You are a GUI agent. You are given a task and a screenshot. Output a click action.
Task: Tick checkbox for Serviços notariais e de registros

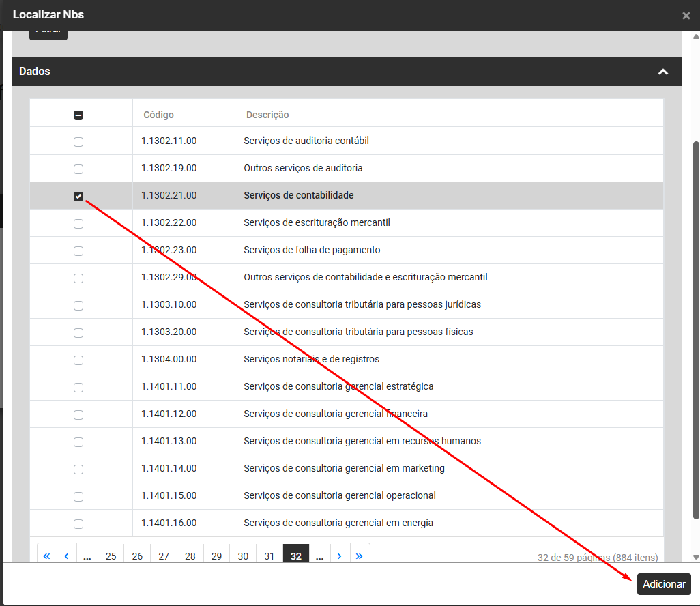pyautogui.click(x=78, y=360)
